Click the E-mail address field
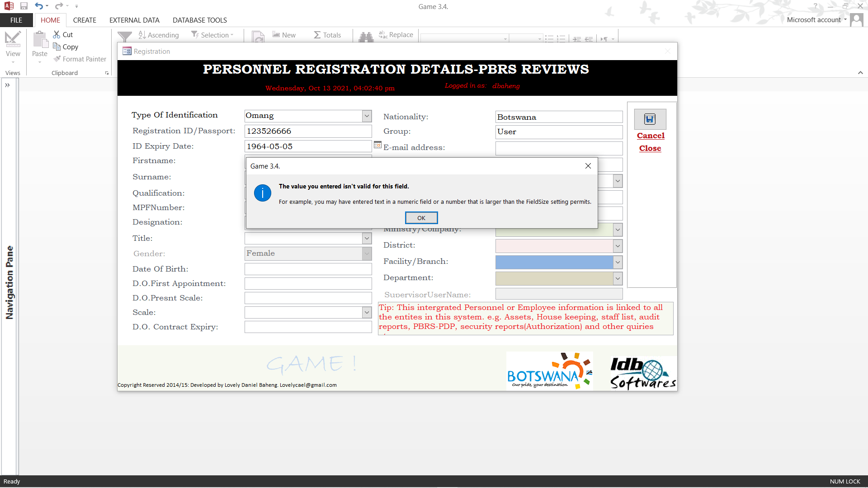 pyautogui.click(x=559, y=148)
